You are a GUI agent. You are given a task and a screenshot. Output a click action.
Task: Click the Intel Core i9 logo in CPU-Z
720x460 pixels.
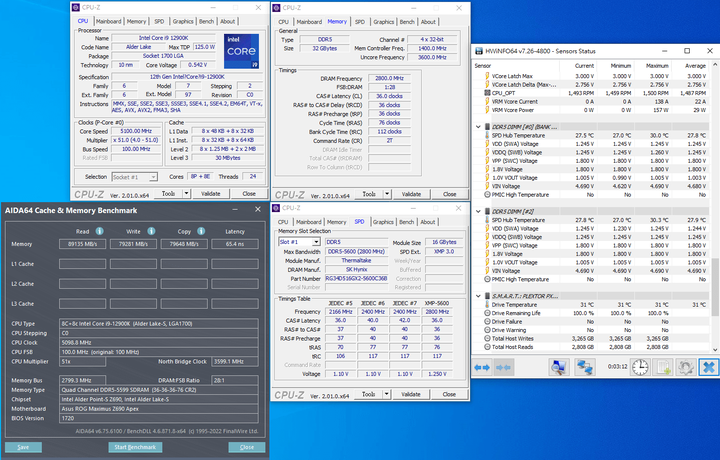click(242, 51)
